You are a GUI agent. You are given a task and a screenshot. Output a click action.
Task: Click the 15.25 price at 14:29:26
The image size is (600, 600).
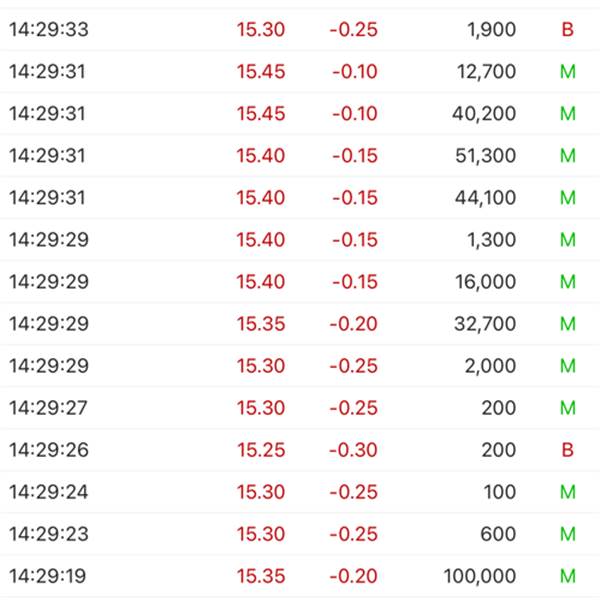pyautogui.click(x=261, y=450)
